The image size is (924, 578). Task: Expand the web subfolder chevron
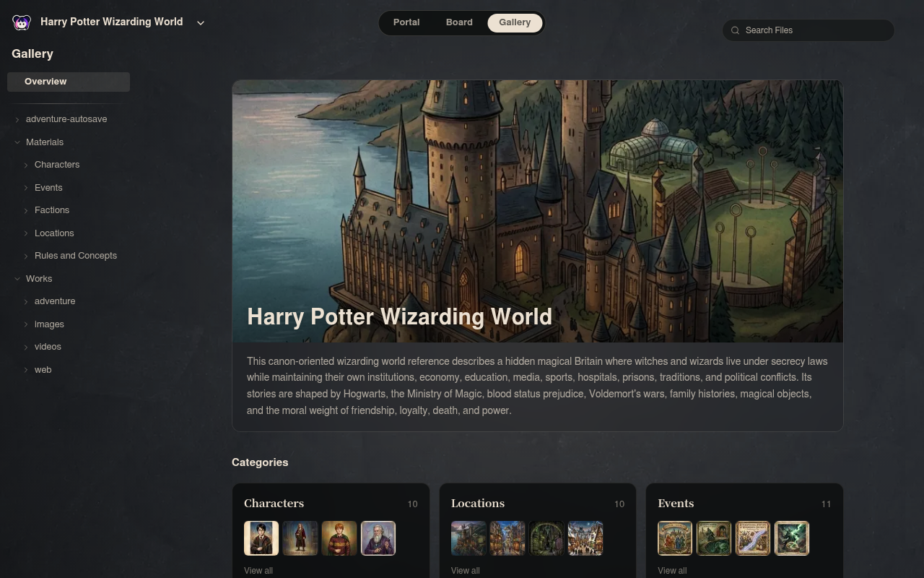click(26, 370)
